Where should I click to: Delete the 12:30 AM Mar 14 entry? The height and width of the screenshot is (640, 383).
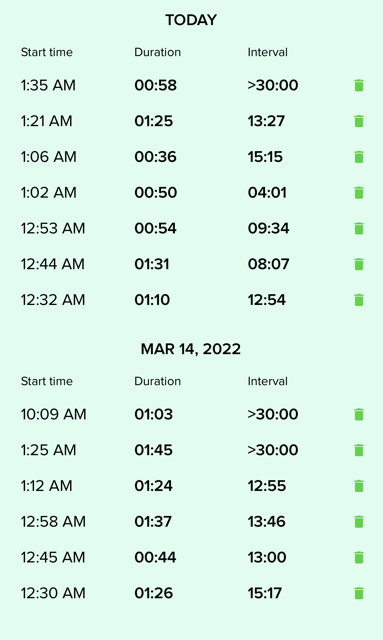click(359, 593)
